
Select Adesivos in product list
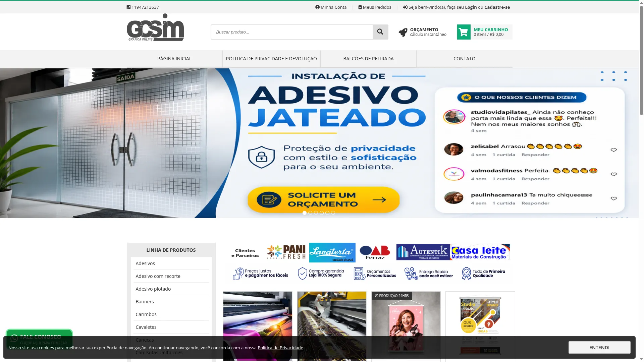click(171, 263)
